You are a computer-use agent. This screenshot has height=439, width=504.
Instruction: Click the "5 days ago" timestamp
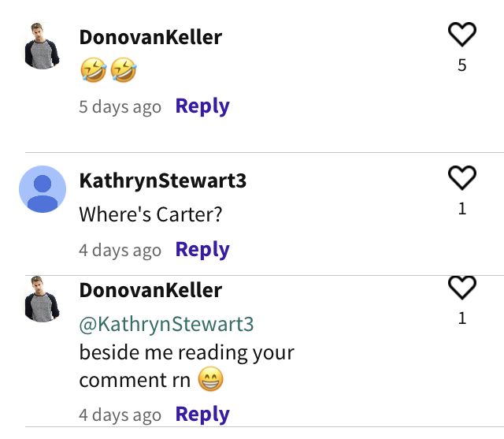pos(120,106)
